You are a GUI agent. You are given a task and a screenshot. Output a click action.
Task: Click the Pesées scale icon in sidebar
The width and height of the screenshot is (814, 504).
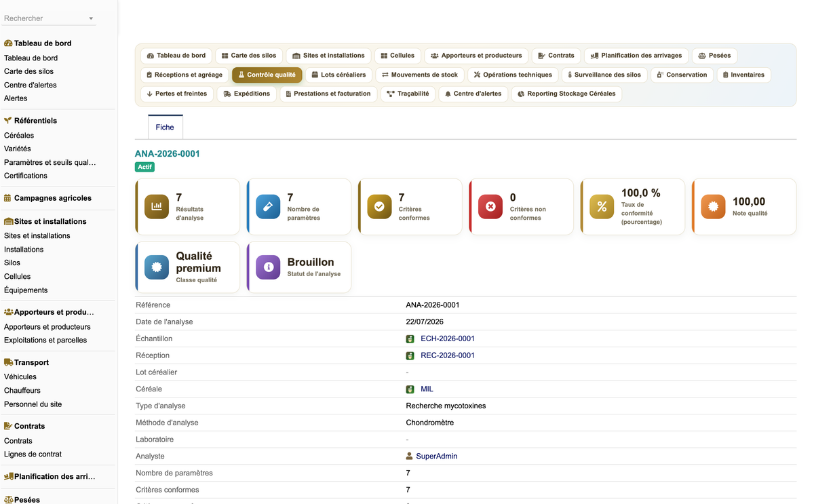(x=9, y=499)
